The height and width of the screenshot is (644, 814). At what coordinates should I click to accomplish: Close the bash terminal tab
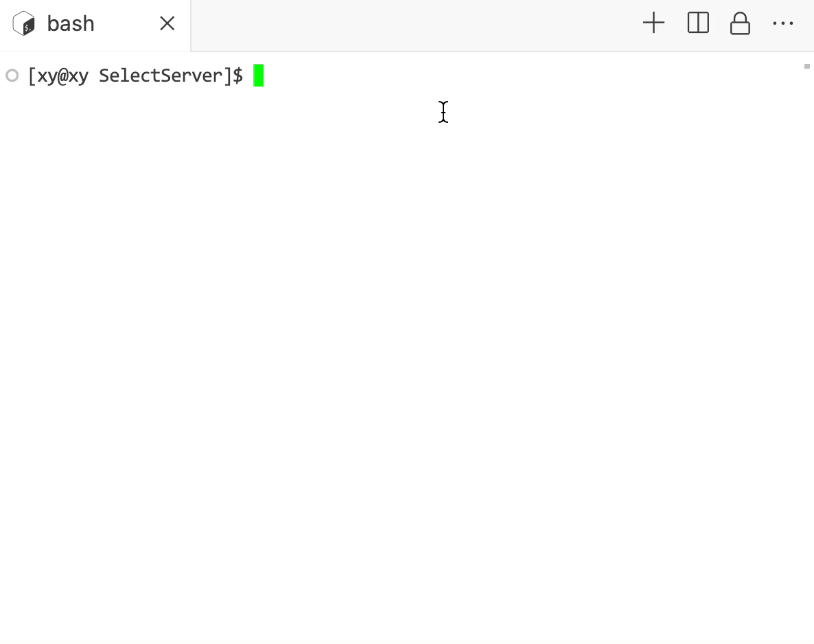point(167,23)
